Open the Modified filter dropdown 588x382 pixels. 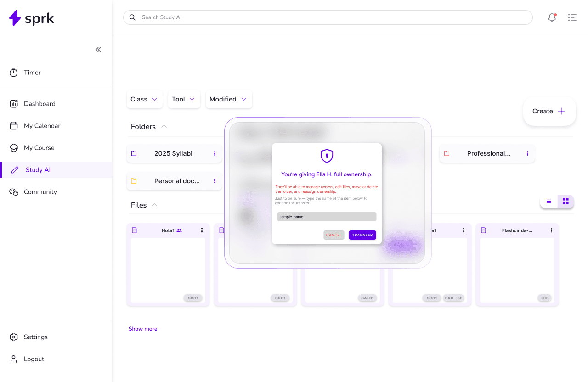[229, 99]
